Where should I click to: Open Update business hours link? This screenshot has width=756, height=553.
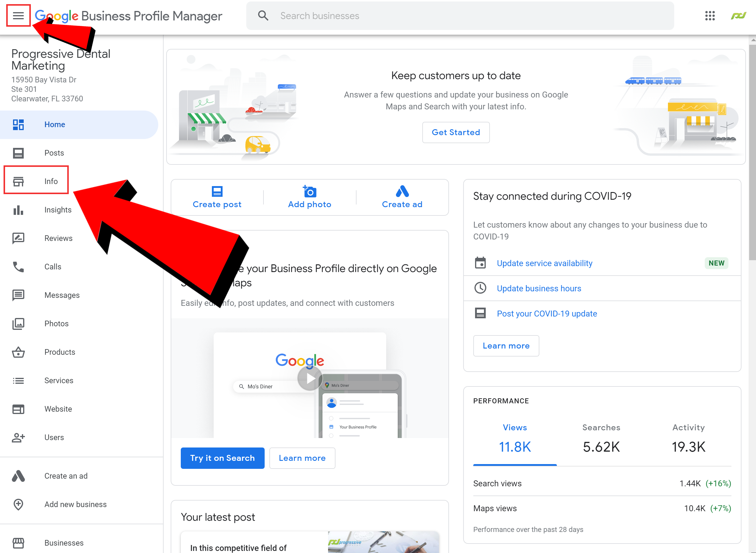(x=539, y=288)
